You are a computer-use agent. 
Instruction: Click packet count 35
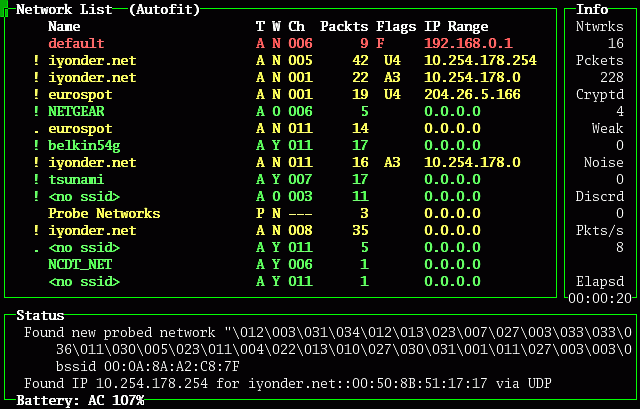click(360, 231)
